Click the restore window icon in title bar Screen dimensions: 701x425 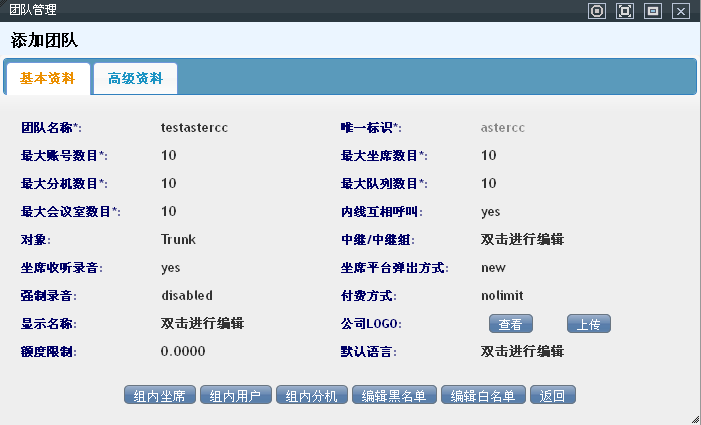[x=653, y=11]
